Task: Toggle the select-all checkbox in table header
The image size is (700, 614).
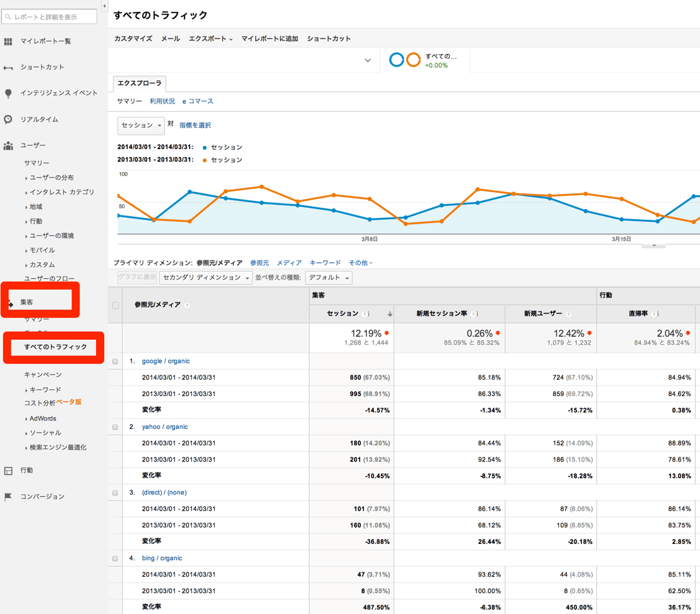Action: click(115, 305)
